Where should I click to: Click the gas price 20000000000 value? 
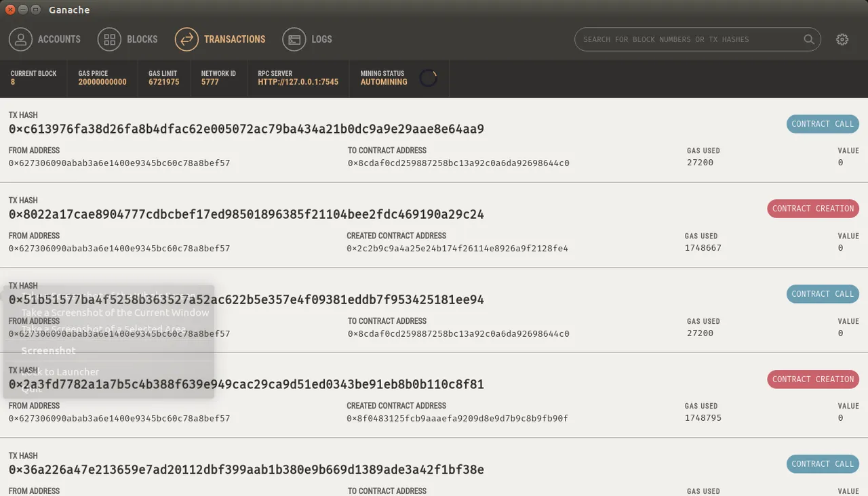click(x=102, y=82)
